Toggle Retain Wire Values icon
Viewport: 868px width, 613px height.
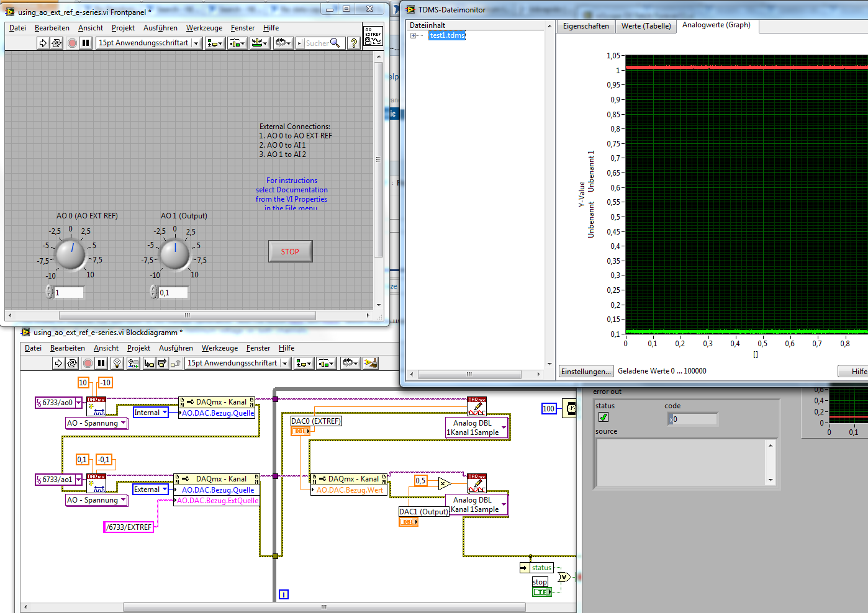(x=133, y=363)
